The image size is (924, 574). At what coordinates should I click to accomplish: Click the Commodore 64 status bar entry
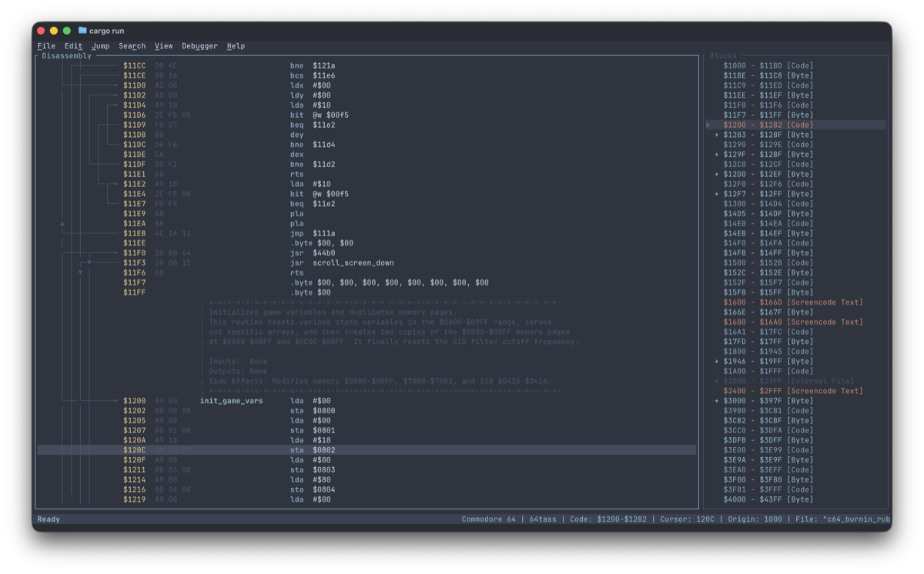[489, 519]
